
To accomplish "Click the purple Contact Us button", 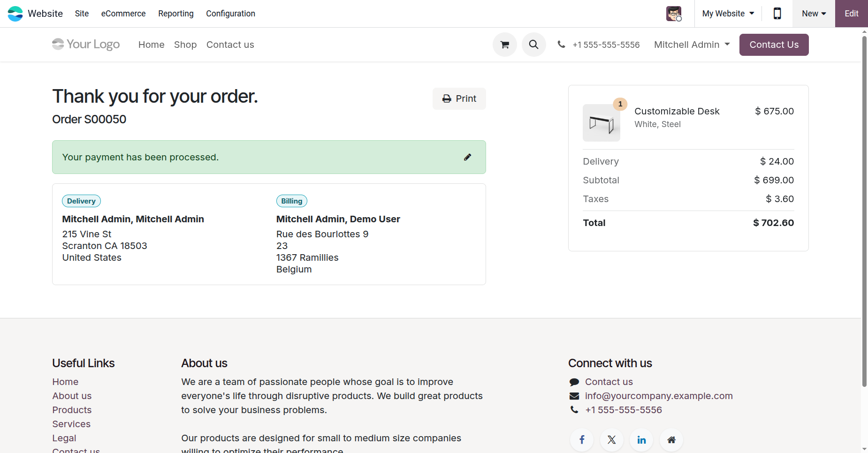I will [x=774, y=45].
